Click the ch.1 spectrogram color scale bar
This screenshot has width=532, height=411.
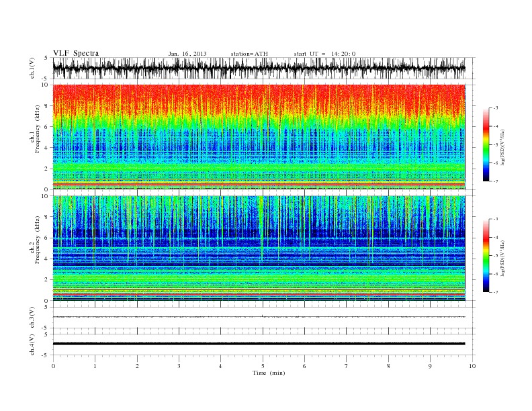pos(486,145)
